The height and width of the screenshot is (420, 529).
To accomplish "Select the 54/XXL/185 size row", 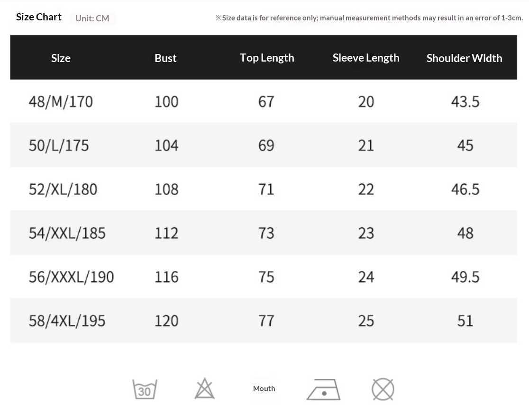I will tap(67, 233).
